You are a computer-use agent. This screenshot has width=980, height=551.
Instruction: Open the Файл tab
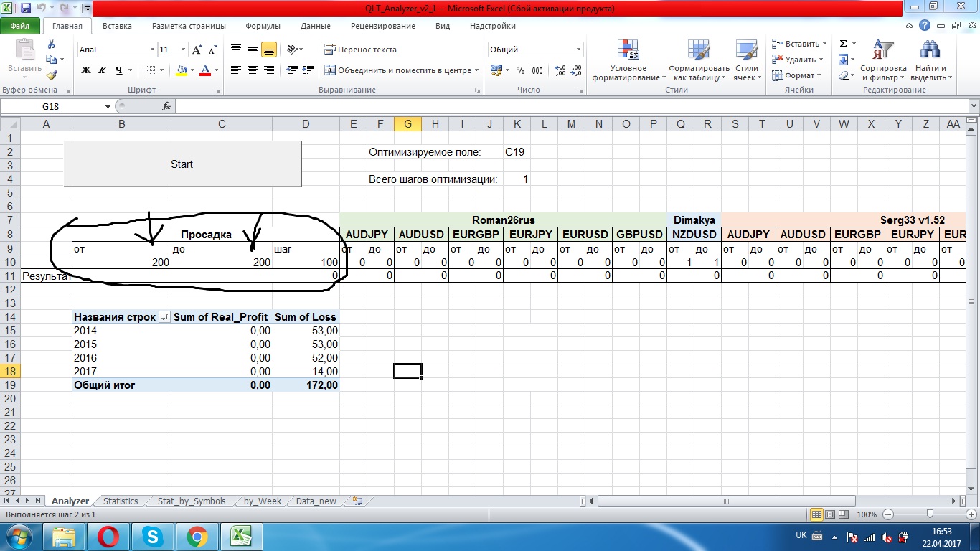(x=20, y=26)
